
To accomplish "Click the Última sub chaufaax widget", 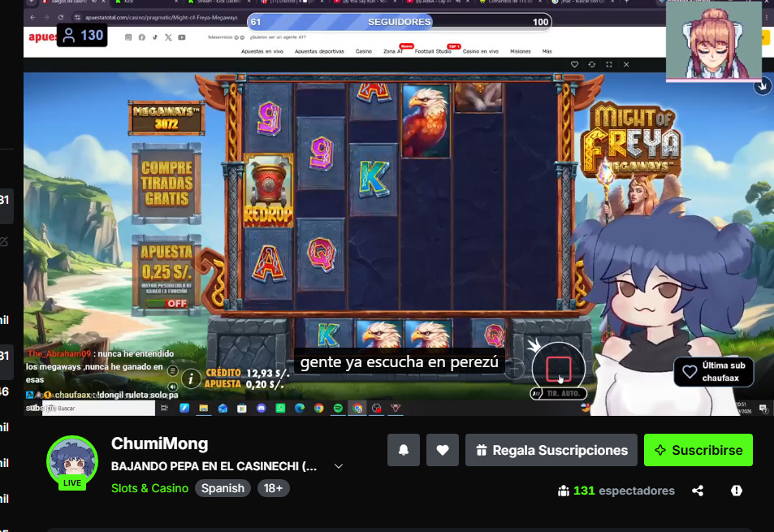I will tap(714, 372).
